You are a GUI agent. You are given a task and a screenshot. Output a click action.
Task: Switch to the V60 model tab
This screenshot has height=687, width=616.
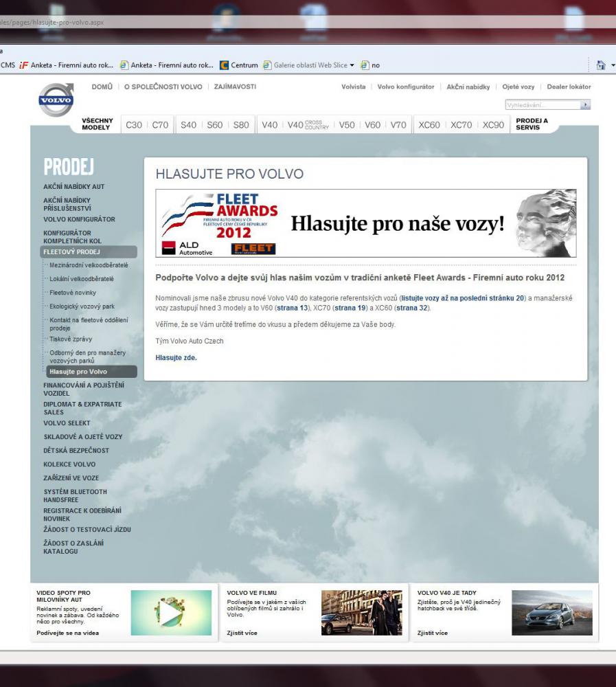[x=372, y=125]
